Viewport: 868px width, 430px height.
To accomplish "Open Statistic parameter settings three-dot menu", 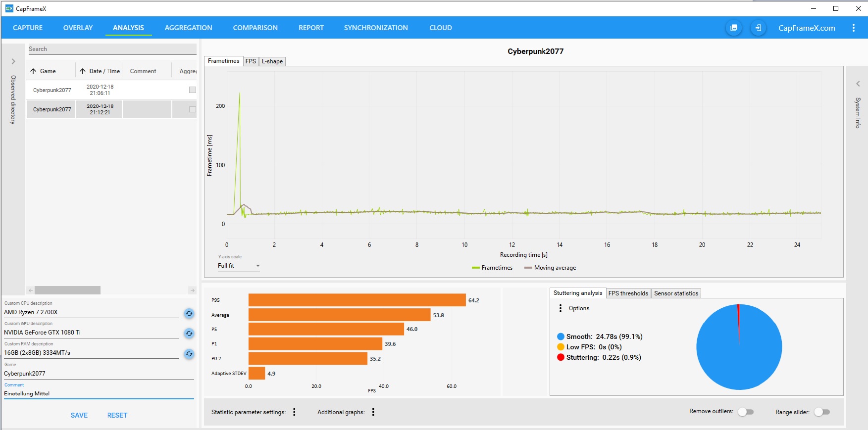I will (x=294, y=412).
